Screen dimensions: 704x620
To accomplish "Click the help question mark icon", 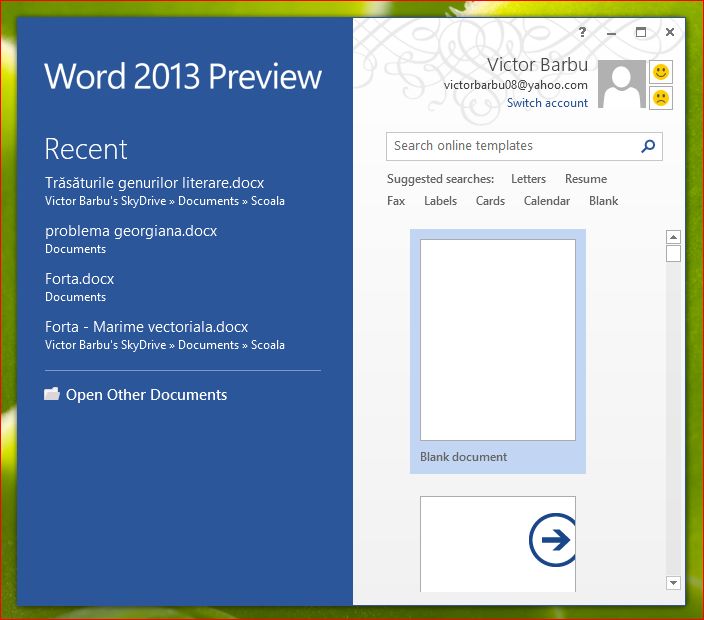I will (582, 32).
